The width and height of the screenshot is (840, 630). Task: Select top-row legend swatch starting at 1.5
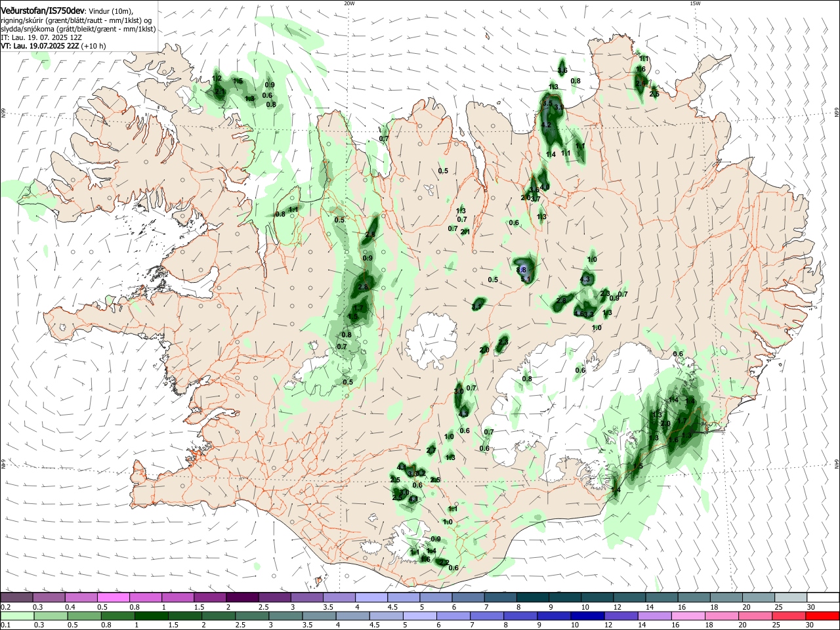coord(209,597)
